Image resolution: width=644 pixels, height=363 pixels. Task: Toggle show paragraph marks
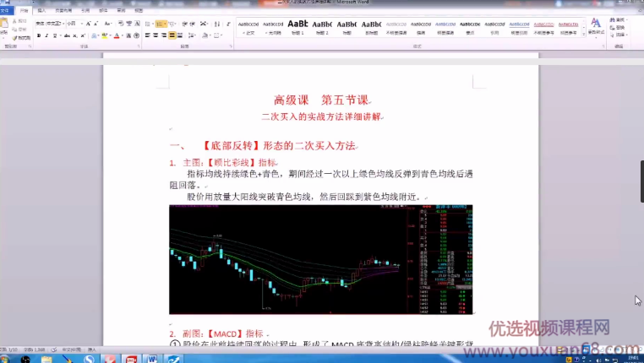click(228, 24)
